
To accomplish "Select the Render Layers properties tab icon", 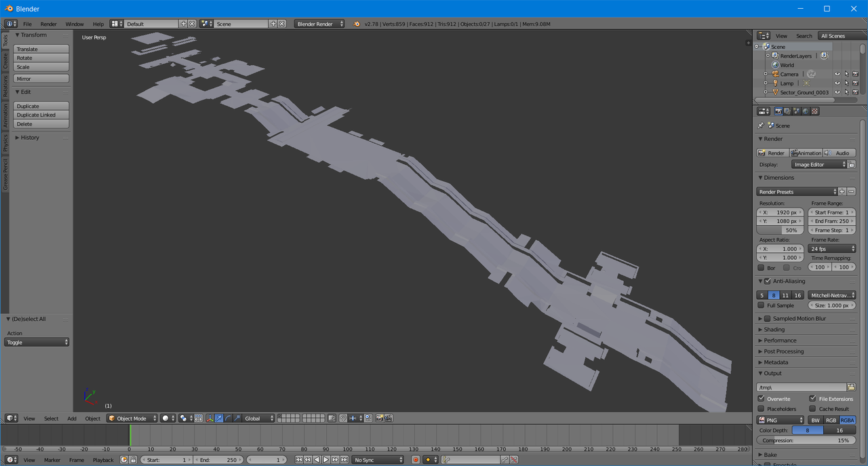I will tap(787, 111).
